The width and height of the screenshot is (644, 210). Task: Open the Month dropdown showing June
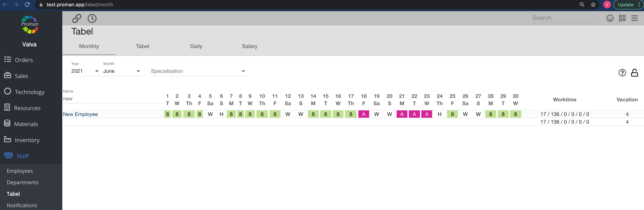(x=122, y=71)
